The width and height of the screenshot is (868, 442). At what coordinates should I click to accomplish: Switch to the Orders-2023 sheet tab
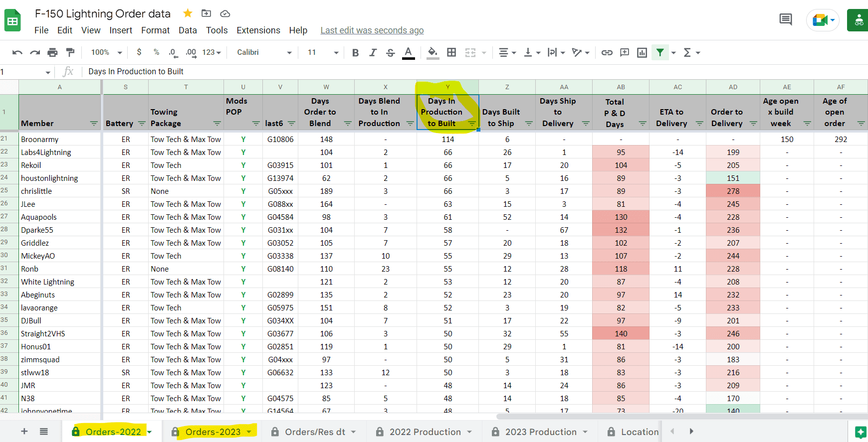(x=213, y=432)
